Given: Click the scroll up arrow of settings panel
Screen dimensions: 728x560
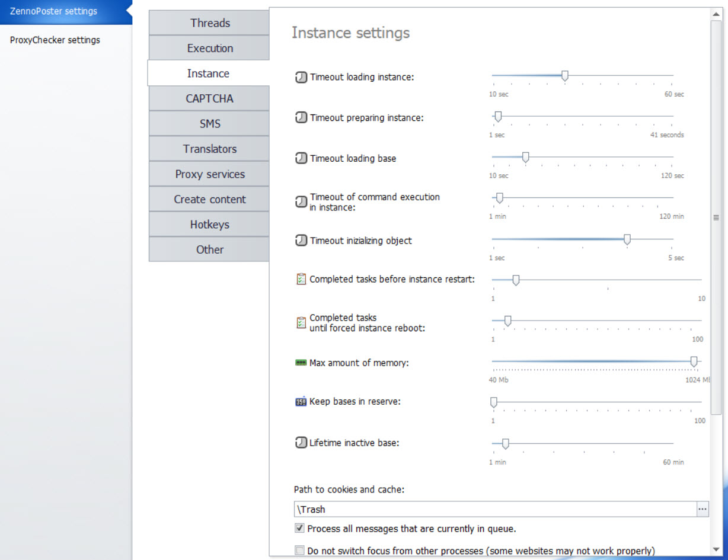Looking at the screenshot, I should (x=716, y=13).
